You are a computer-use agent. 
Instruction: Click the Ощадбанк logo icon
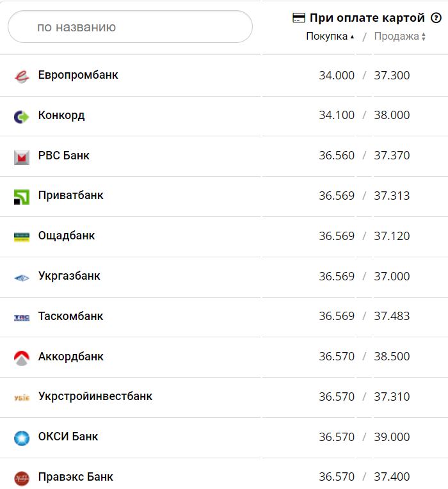[x=22, y=237]
